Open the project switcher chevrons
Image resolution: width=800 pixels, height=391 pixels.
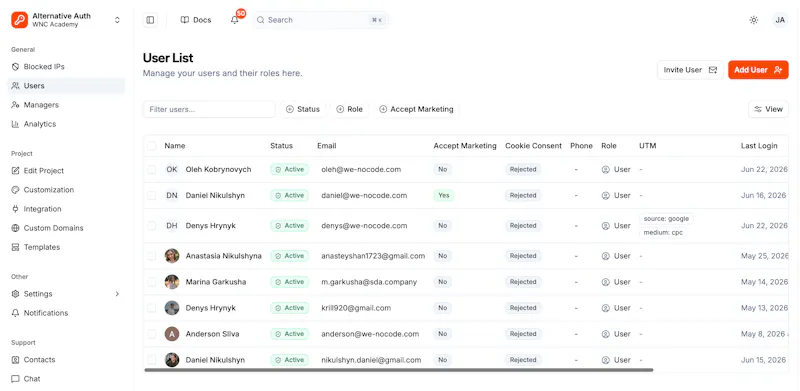click(x=117, y=20)
